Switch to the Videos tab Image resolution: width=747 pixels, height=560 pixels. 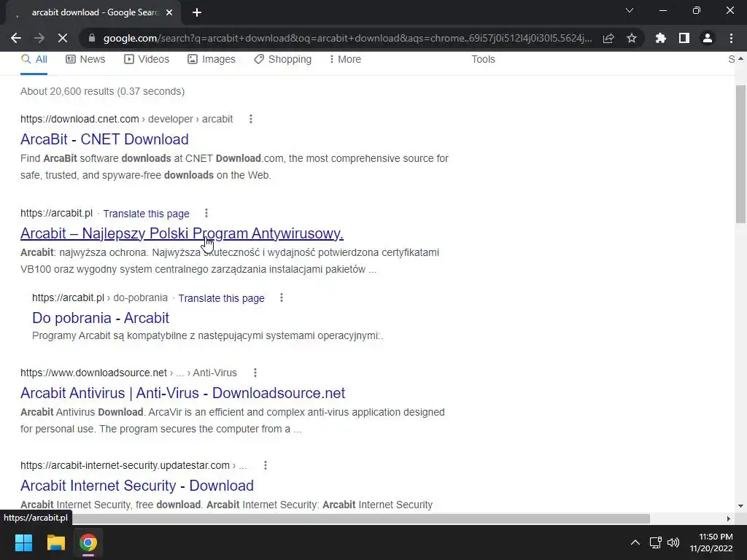147,60
